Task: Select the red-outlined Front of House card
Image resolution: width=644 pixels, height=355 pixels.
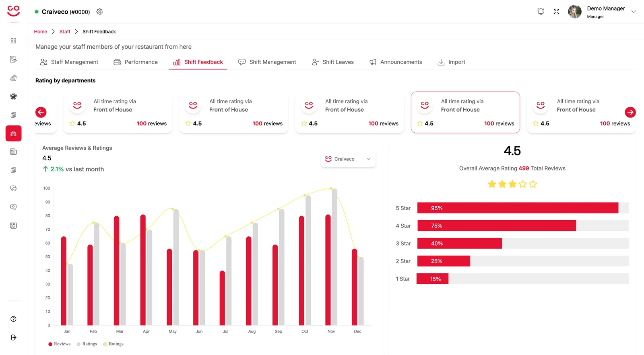Action: (465, 112)
